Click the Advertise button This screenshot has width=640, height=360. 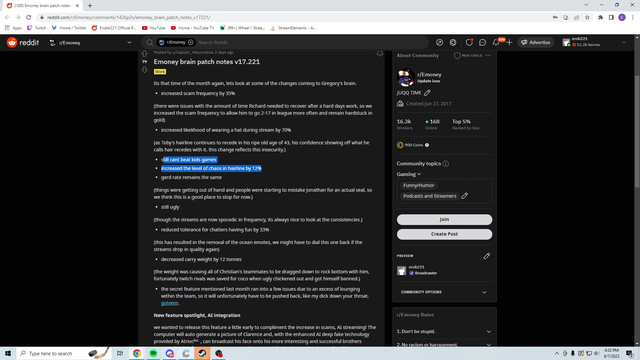pos(536,42)
